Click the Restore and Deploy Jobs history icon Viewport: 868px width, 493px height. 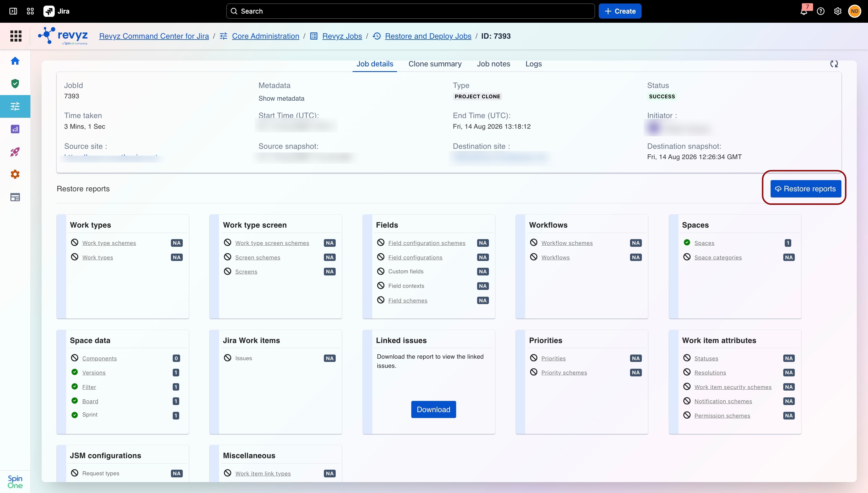pos(377,36)
